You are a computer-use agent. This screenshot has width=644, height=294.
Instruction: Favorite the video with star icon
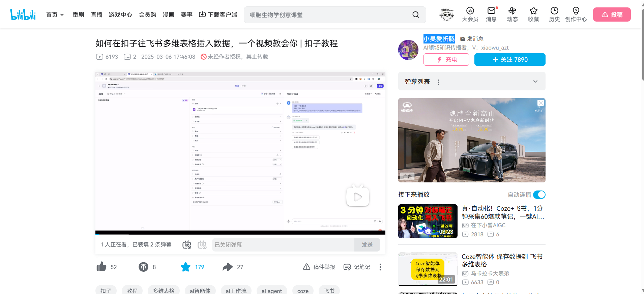click(185, 267)
